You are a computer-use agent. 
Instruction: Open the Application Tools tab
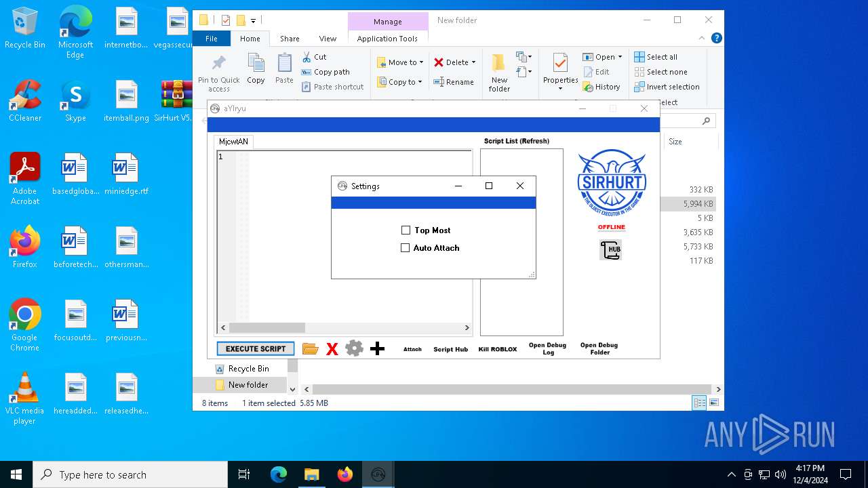coord(387,39)
